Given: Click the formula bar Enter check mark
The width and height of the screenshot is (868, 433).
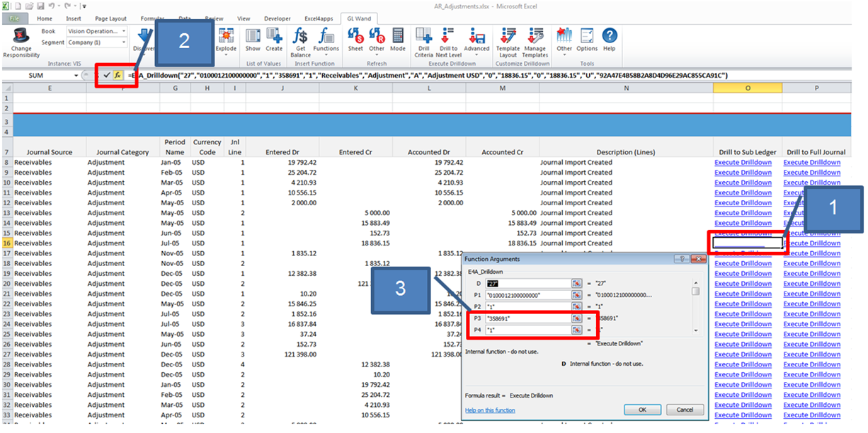Looking at the screenshot, I should (107, 75).
